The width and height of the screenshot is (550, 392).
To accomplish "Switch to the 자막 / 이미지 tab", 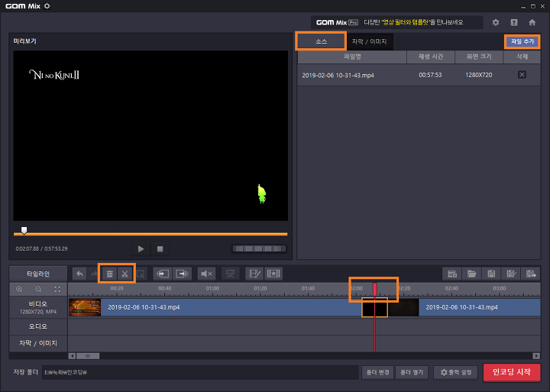I will (x=370, y=41).
